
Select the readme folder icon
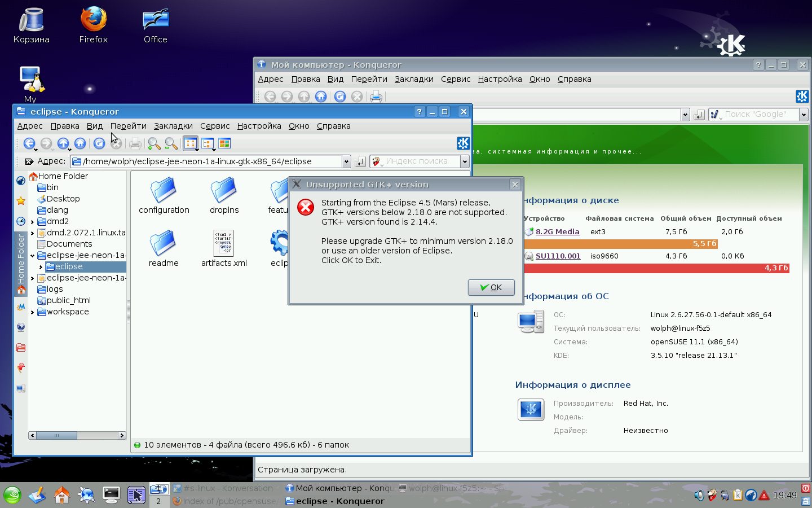[x=164, y=248]
